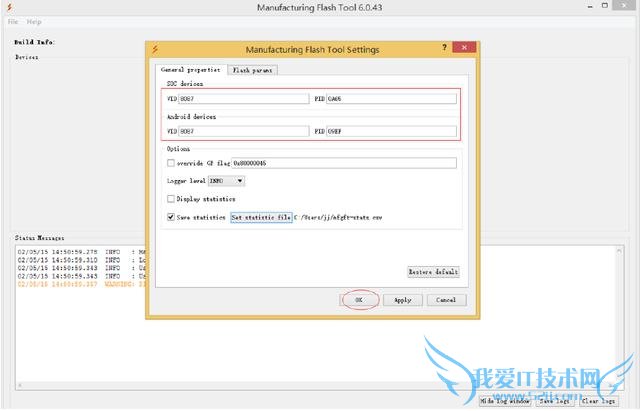The height and width of the screenshot is (411, 640).
Task: Open the Help menu in main window
Action: (34, 22)
